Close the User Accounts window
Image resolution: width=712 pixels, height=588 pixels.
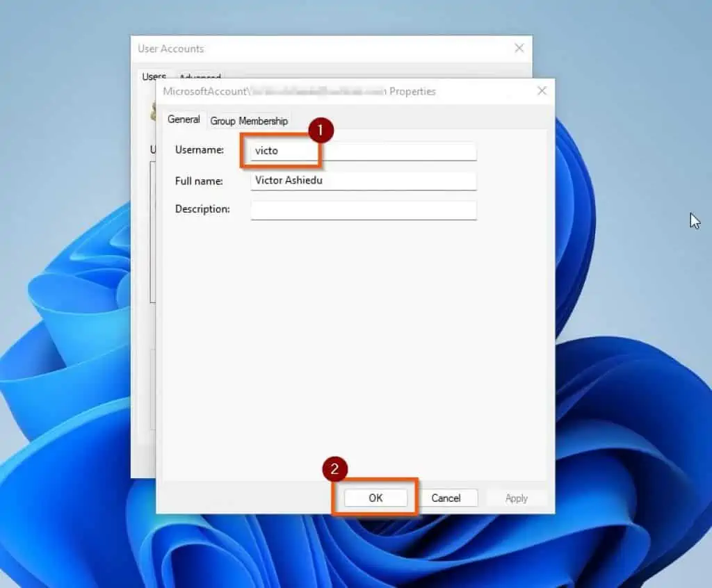point(519,48)
